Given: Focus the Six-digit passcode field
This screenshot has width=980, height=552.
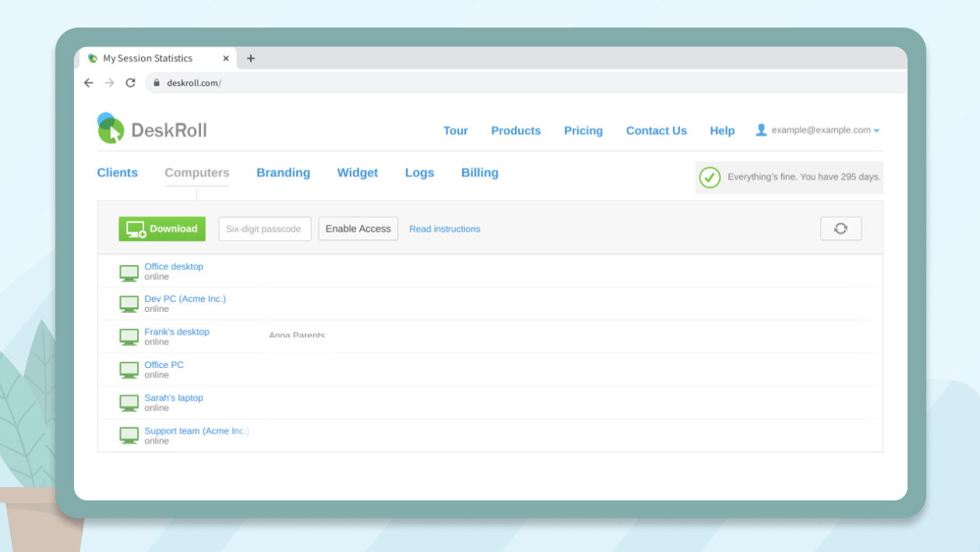Looking at the screenshot, I should point(264,229).
